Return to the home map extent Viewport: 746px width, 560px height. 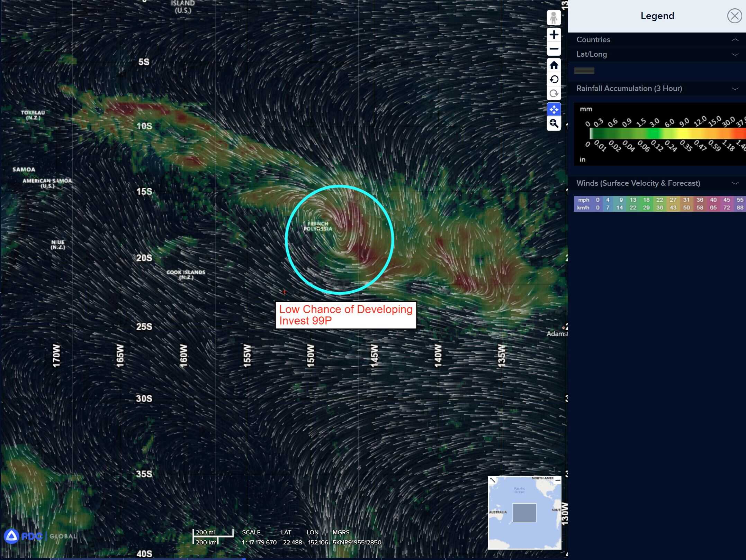click(x=554, y=65)
